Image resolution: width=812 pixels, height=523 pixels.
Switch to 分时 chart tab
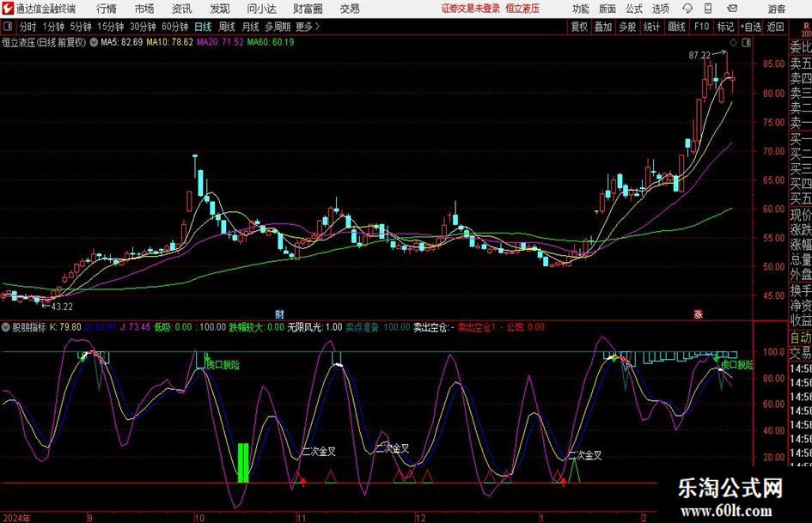click(28, 27)
